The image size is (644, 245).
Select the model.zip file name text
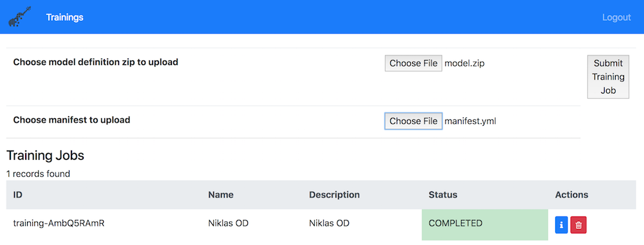click(x=464, y=63)
